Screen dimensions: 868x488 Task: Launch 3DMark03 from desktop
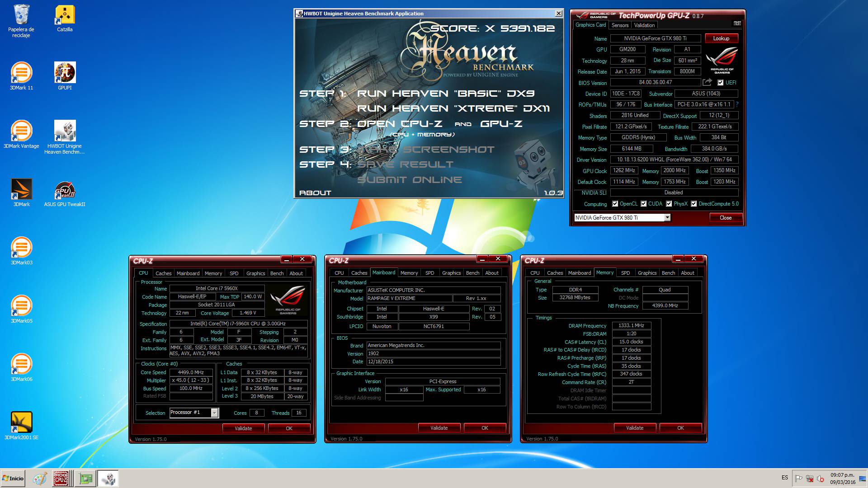(21, 251)
